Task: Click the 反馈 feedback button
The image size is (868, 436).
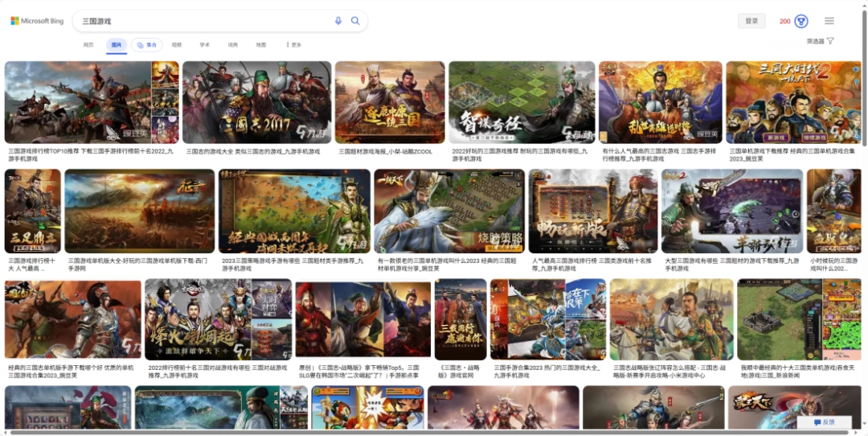Action: [x=824, y=422]
